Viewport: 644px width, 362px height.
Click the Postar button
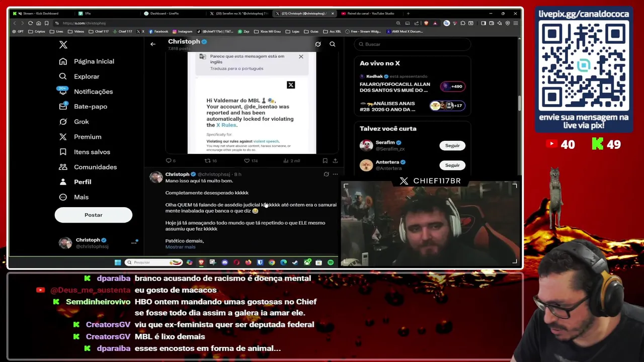pos(94,215)
